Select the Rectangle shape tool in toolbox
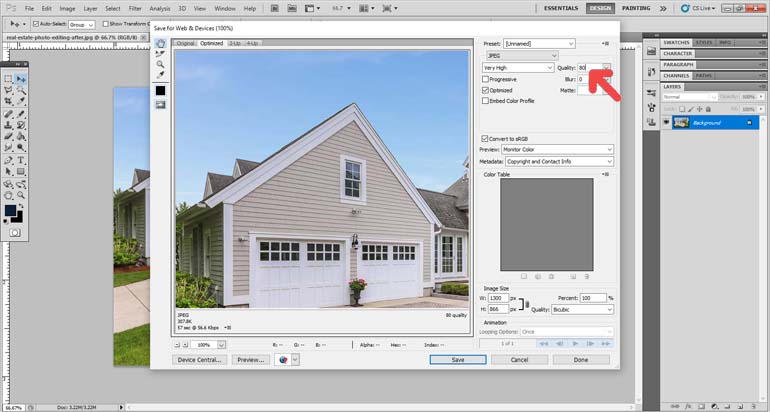This screenshot has height=412, width=770. click(21, 171)
